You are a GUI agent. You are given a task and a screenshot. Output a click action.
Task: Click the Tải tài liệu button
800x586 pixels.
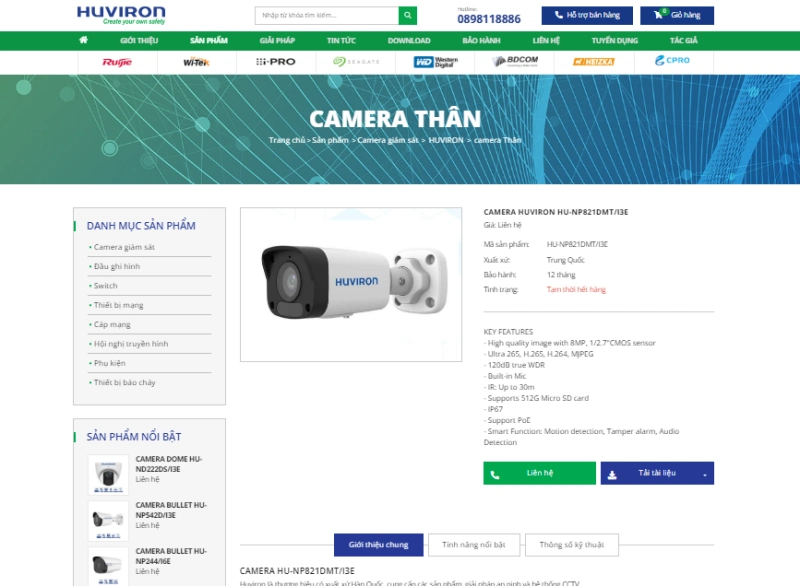[x=657, y=473]
